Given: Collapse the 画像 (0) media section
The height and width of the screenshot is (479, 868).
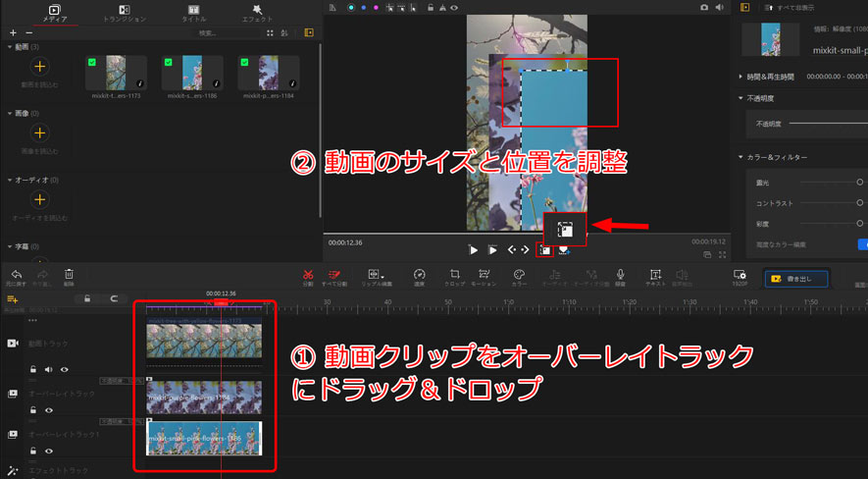Looking at the screenshot, I should (x=10, y=114).
